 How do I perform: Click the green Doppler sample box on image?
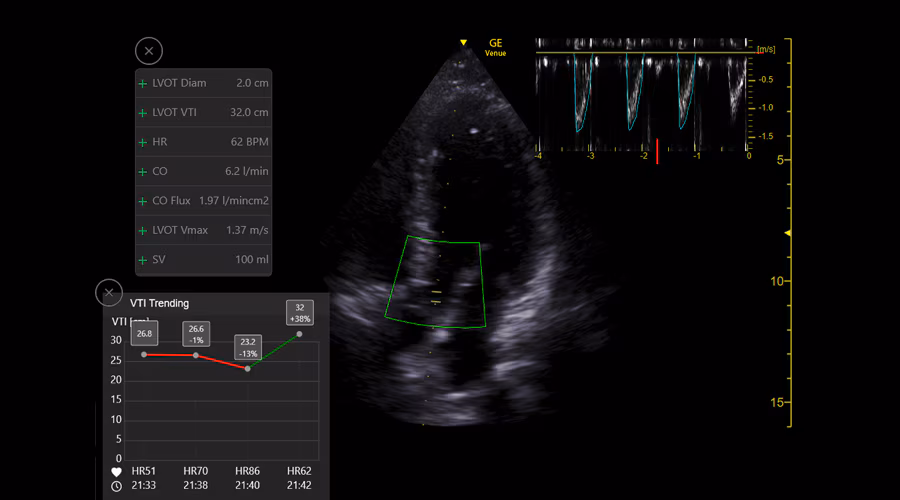tap(437, 282)
